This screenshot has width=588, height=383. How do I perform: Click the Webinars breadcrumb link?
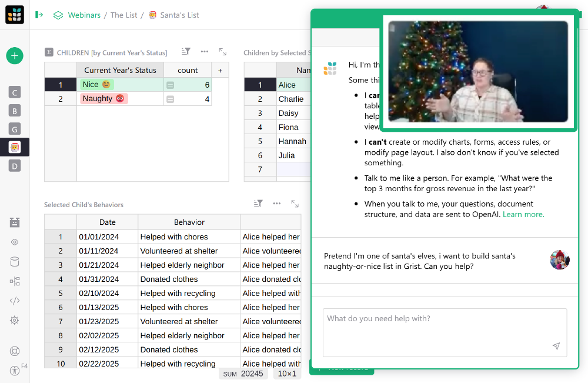click(x=83, y=15)
